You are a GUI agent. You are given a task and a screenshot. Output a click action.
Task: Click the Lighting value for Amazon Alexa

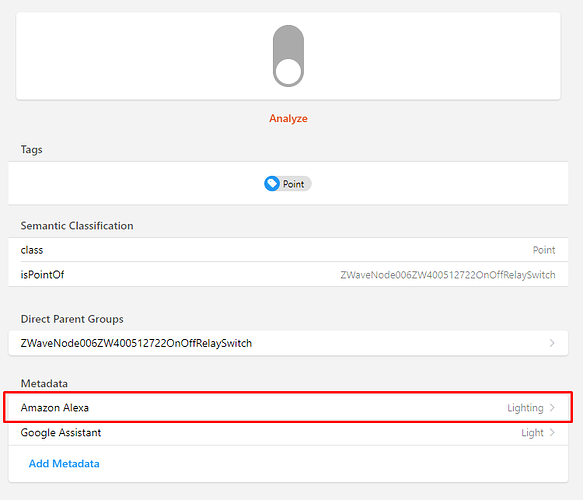pyautogui.click(x=525, y=408)
